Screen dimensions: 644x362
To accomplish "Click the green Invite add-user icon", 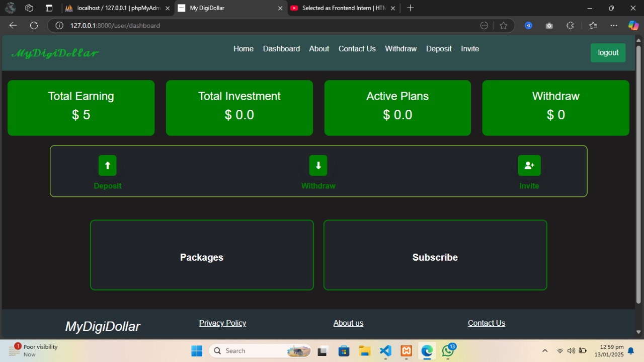I will click(529, 166).
